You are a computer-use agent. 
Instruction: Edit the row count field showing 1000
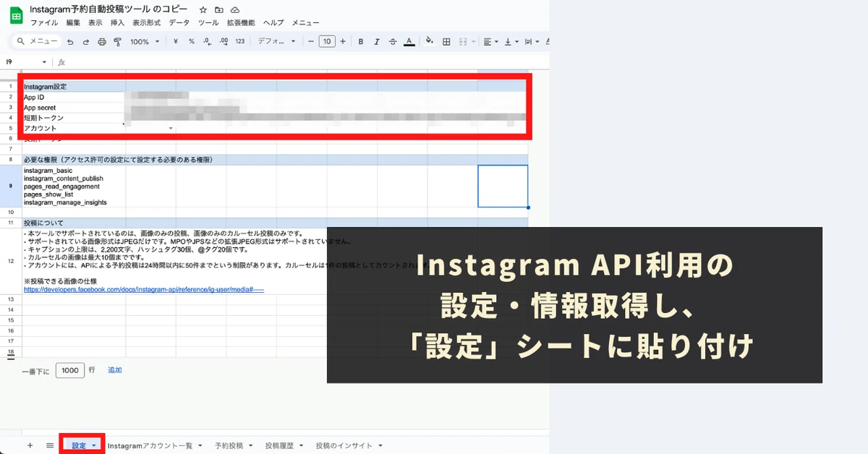pos(70,370)
